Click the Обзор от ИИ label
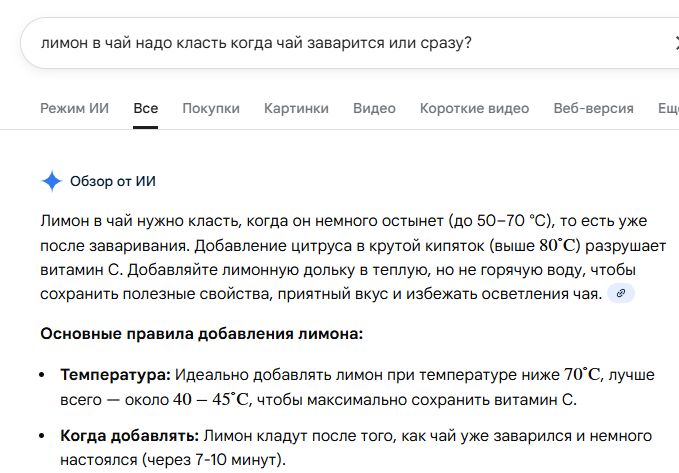679x473 pixels. point(113,181)
